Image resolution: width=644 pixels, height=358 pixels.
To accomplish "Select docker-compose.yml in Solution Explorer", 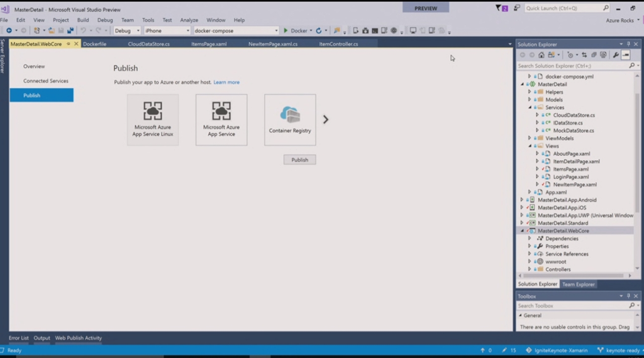I will click(x=569, y=77).
